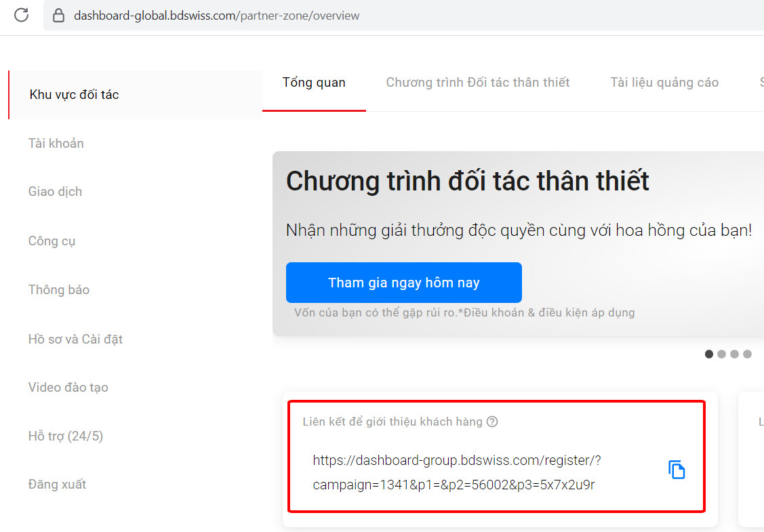Select the fourth carousel dot
This screenshot has height=532, width=764.
[x=748, y=354]
